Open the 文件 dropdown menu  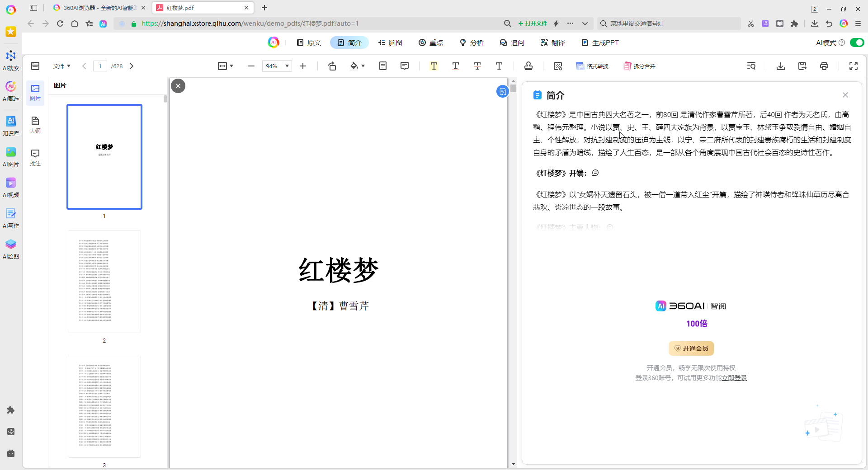point(62,66)
